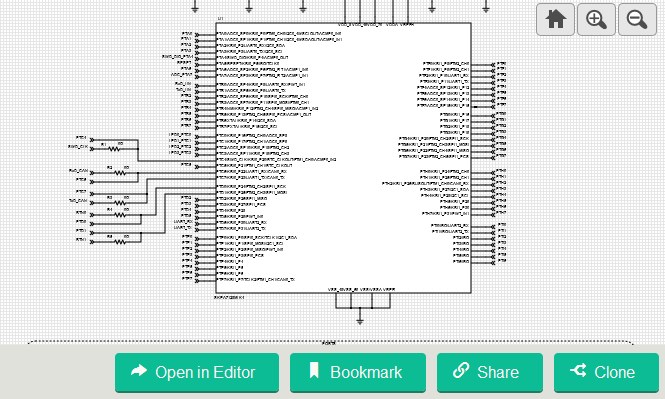Select resistor R1 on the schematic

coord(114,149)
